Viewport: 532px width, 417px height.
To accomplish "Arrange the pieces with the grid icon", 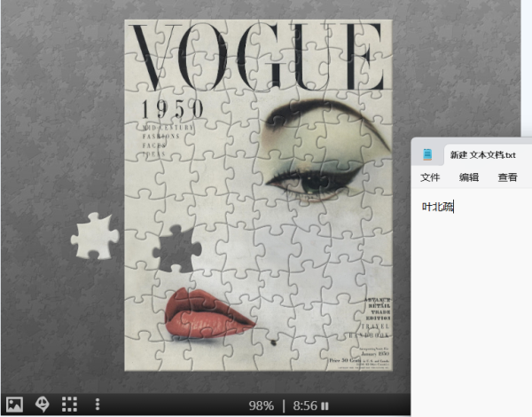I will coord(69,405).
